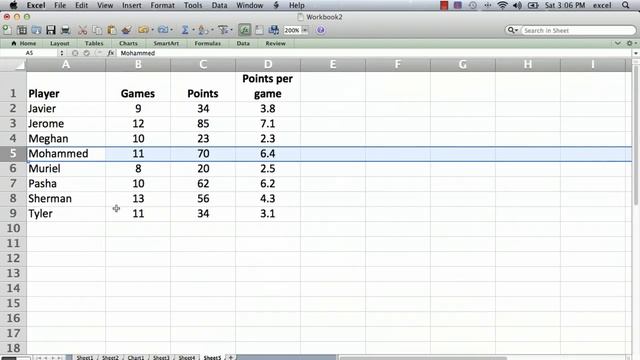Copy selection using Copy icon
The width and height of the screenshot is (640, 360).
pos(97,30)
